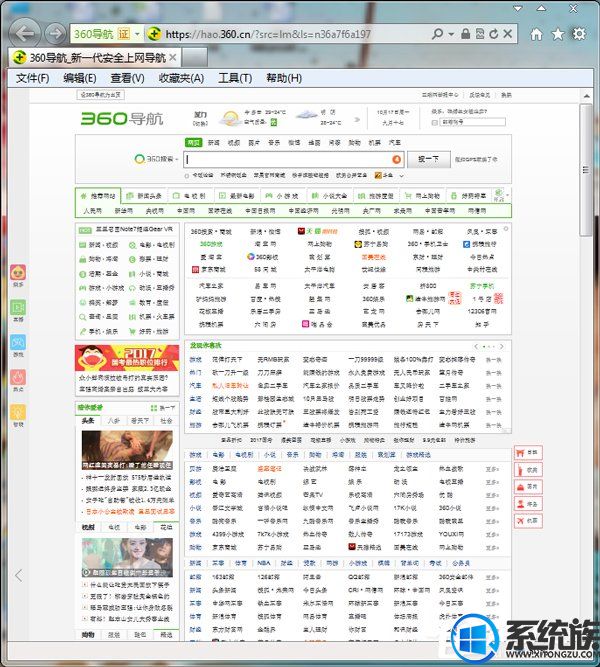The width and height of the screenshot is (600, 667).
Task: Open the 收藏夹(A) menu
Action: (181, 78)
